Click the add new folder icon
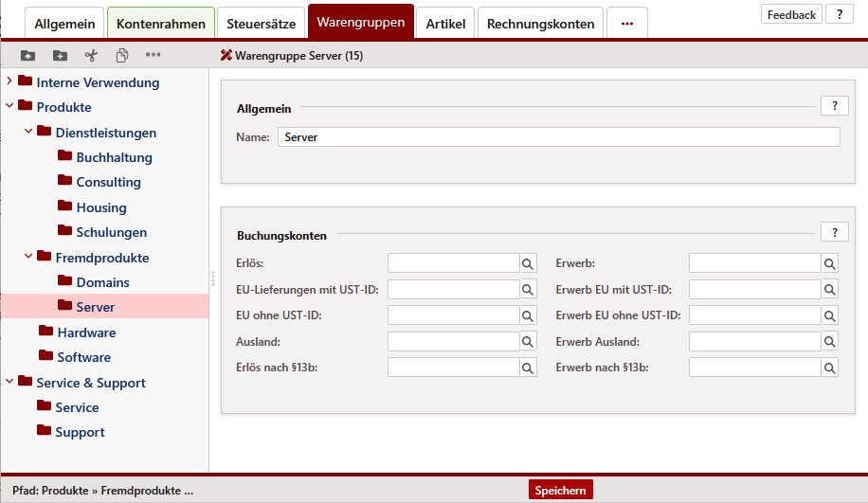 coord(60,56)
